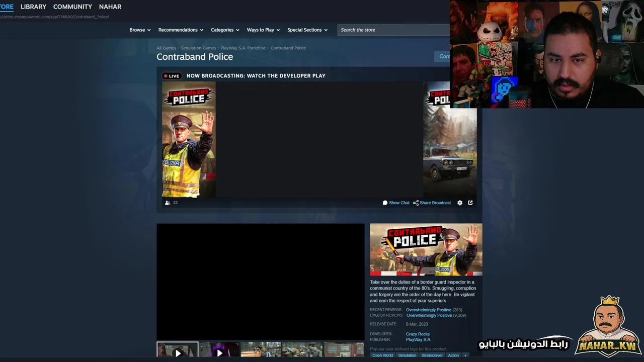Image resolution: width=644 pixels, height=362 pixels.
Task: Select the fifth screenshot thumbnail
Action: coord(344,349)
